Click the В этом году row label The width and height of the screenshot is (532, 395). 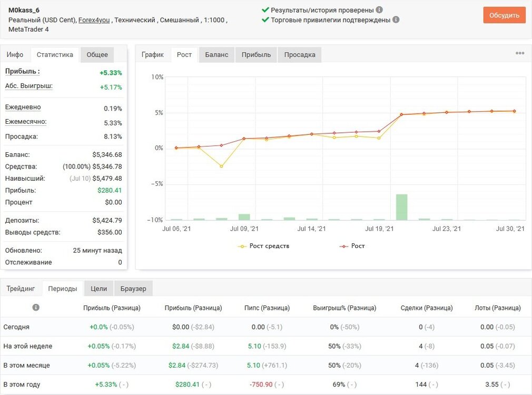coord(22,384)
